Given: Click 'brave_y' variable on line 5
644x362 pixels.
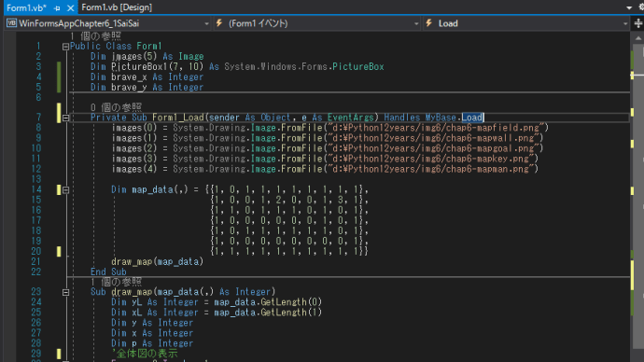Looking at the screenshot, I should 129,87.
